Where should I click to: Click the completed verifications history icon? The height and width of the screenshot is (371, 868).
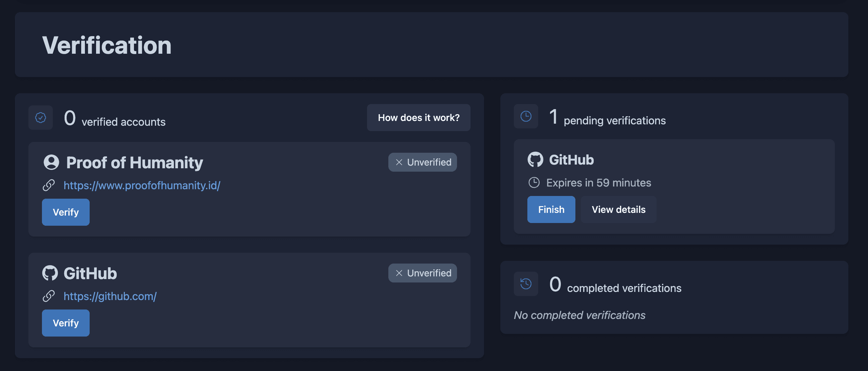point(526,283)
